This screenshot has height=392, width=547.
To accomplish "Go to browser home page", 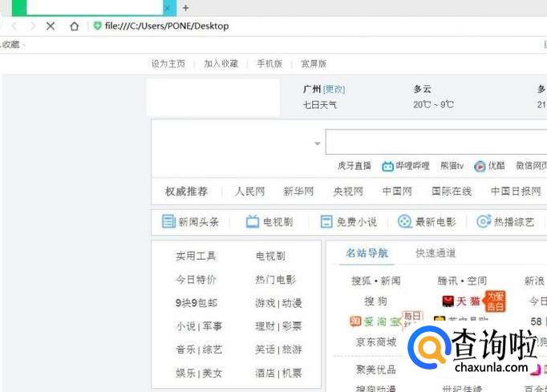I will 75,26.
